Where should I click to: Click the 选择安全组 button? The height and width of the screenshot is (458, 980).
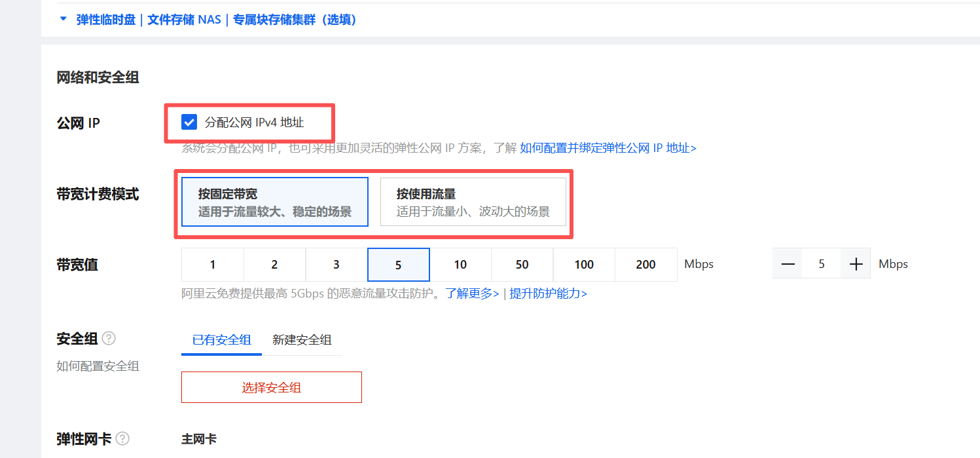pos(272,387)
